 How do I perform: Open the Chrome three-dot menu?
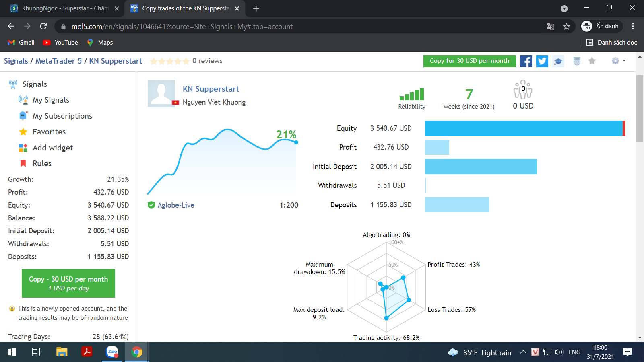pyautogui.click(x=633, y=26)
